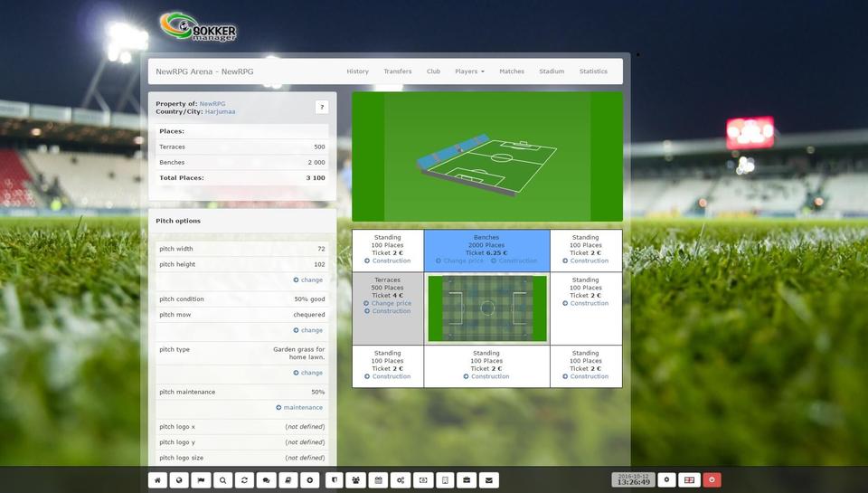Screen dimensions: 868x493
Task: Click the change link under pitch height
Action: pyautogui.click(x=307, y=280)
